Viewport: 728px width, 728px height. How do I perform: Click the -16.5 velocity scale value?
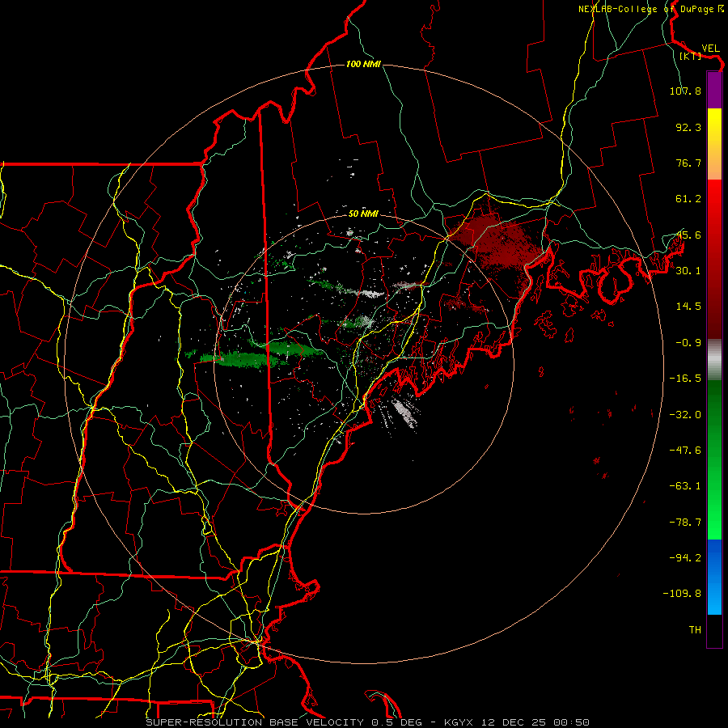tap(685, 379)
